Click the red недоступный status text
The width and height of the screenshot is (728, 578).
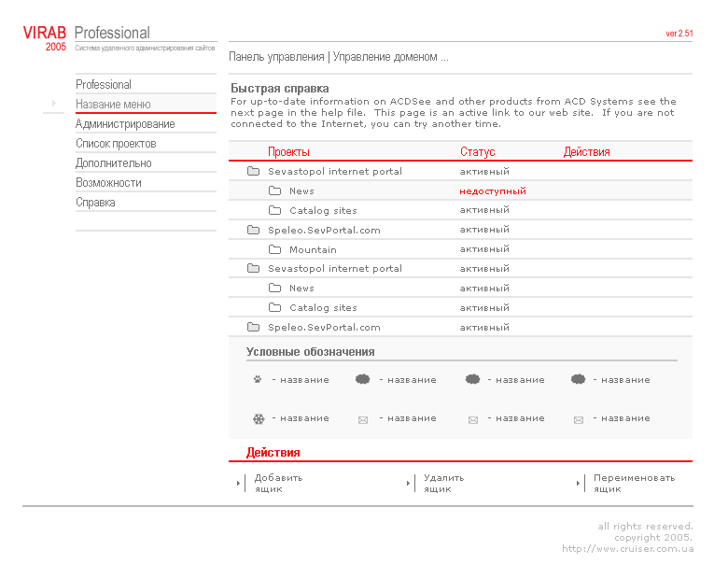point(493,191)
